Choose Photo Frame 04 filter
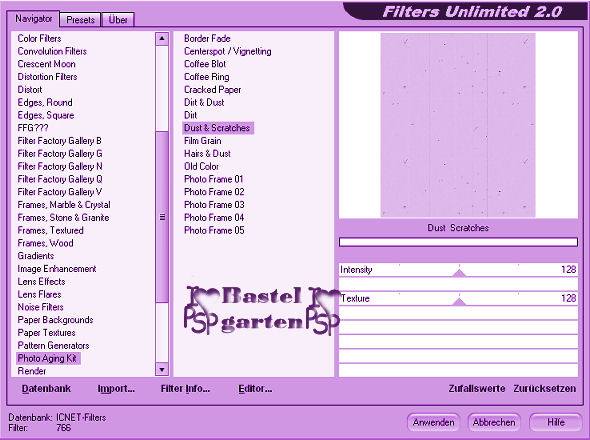 pos(214,218)
